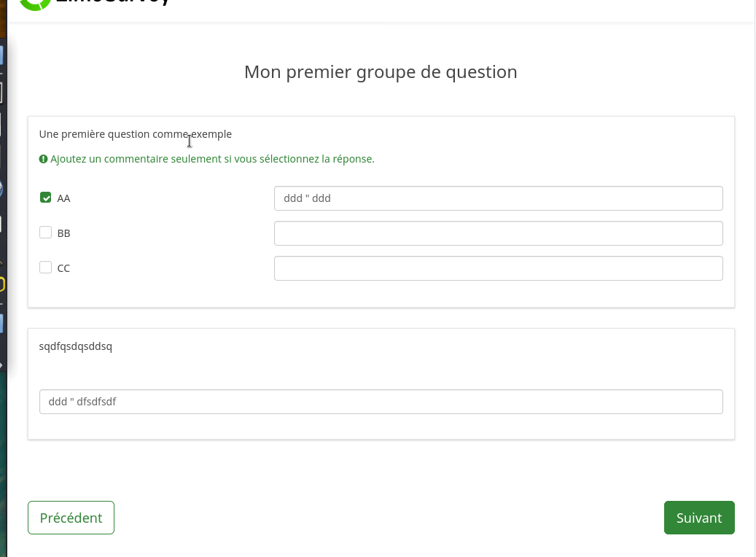Click the empty comment field for BB
Screen dimensions: 756x557
498,233
